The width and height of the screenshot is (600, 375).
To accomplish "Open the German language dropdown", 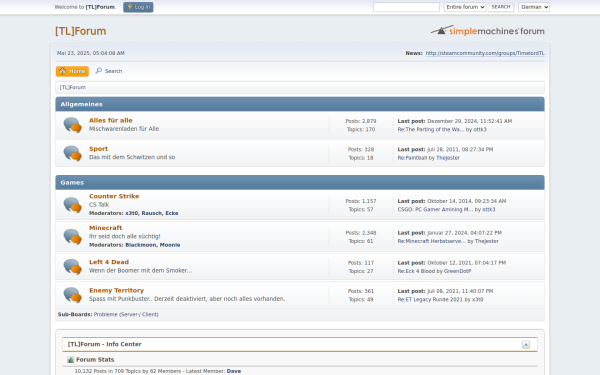I will pos(534,7).
